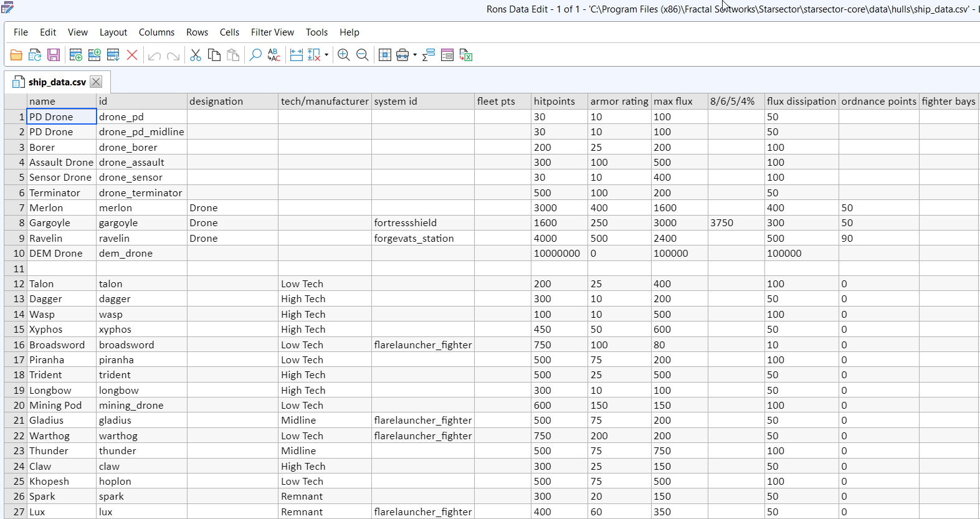Click the form view icon
The height and width of the screenshot is (519, 980).
tap(447, 55)
